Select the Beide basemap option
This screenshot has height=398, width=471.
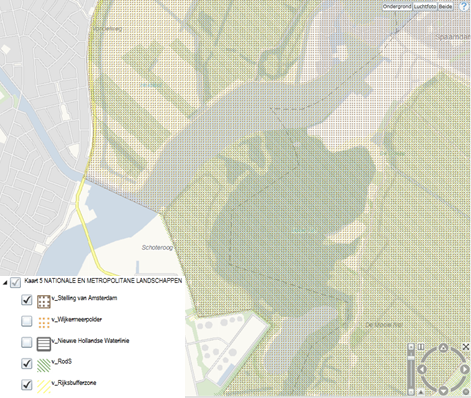[x=445, y=7]
